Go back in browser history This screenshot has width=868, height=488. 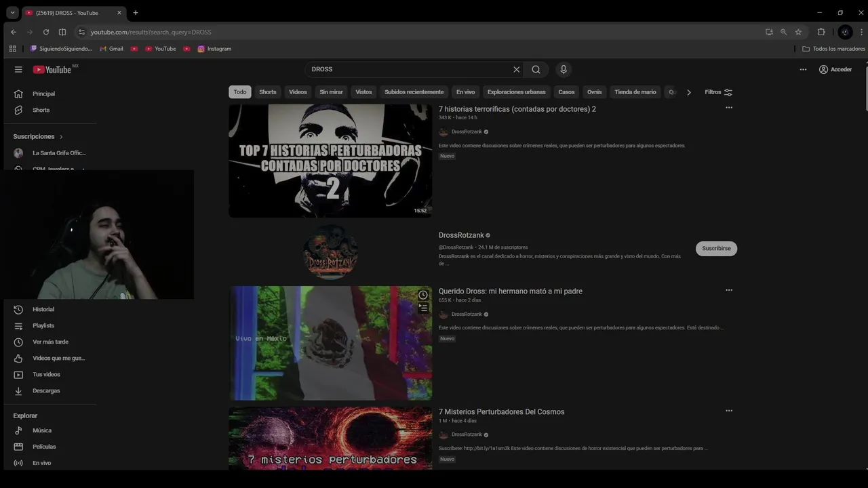pos(14,32)
